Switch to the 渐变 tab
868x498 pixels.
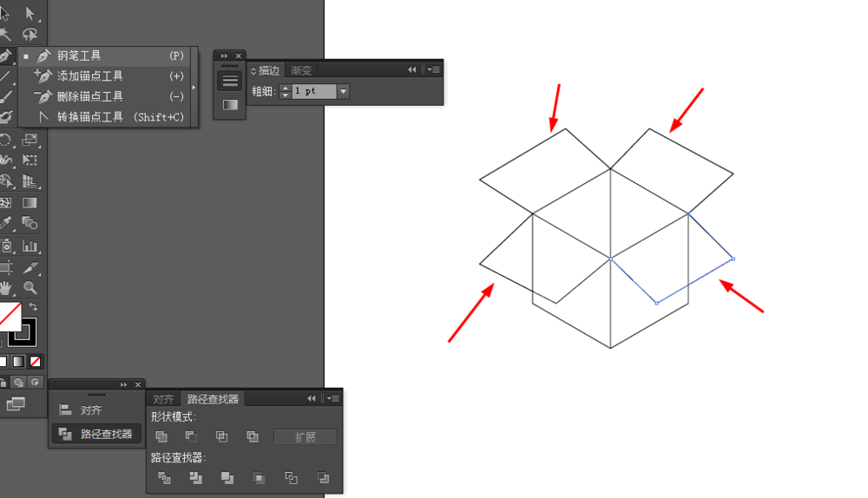[302, 70]
